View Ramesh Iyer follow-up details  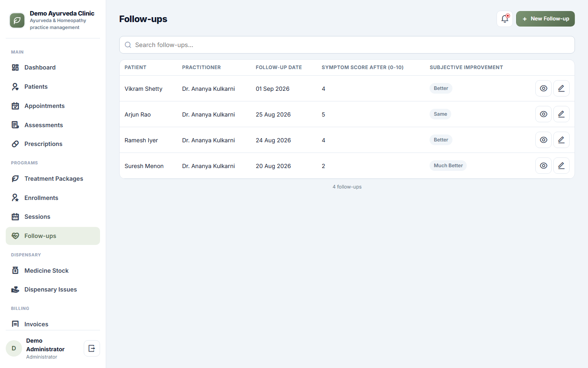pos(543,140)
